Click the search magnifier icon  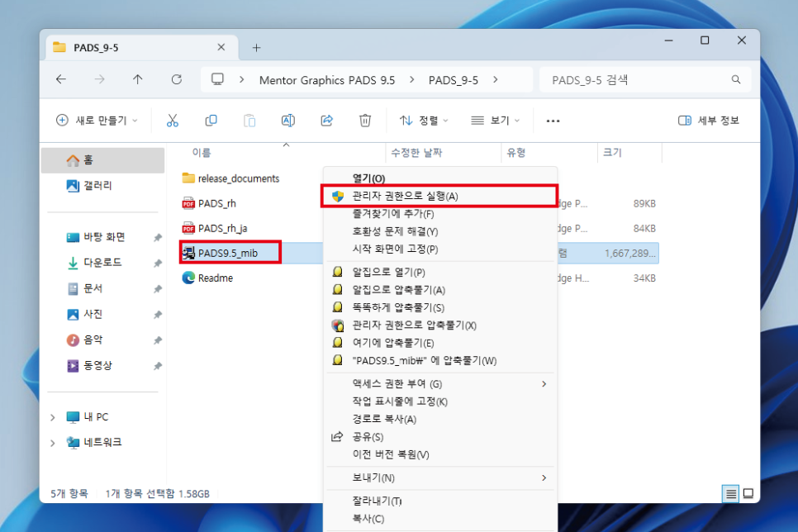[x=736, y=79]
